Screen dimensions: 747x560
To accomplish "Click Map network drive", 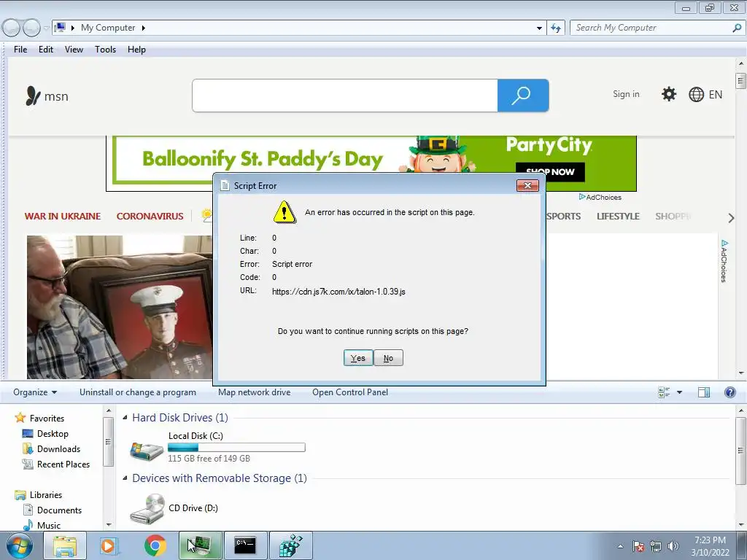I will point(254,392).
